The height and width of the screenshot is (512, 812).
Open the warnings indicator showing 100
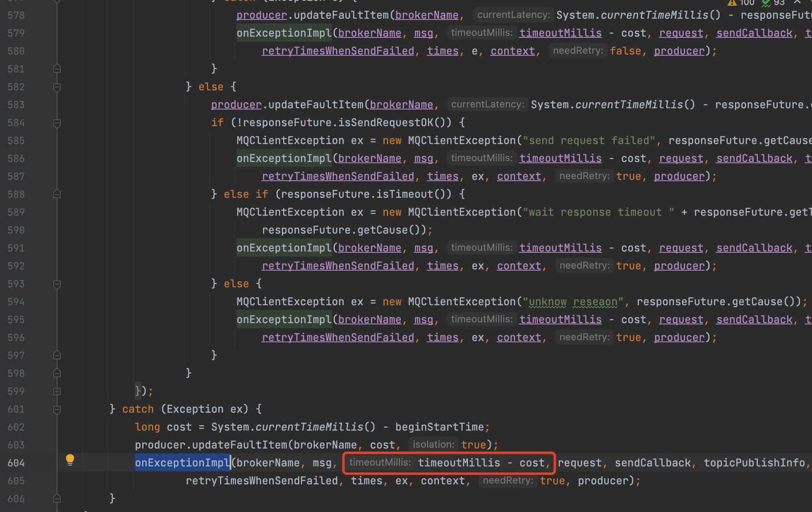[742, 3]
